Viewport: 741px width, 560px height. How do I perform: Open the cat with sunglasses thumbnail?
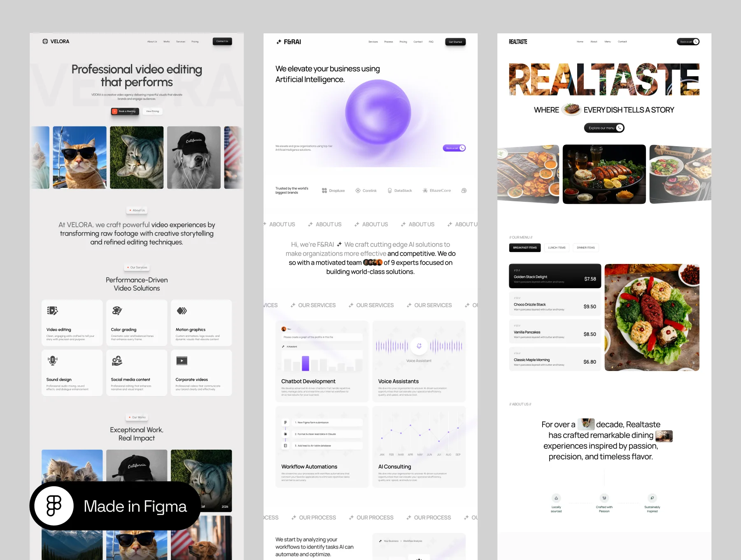[79, 157]
